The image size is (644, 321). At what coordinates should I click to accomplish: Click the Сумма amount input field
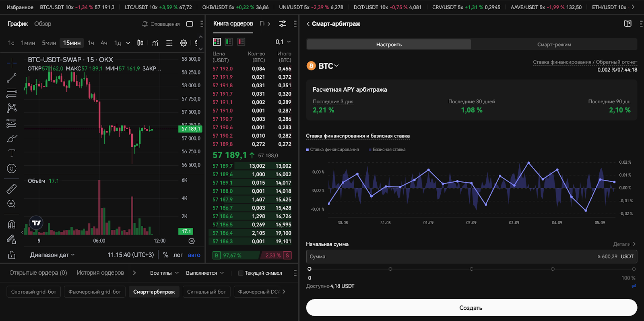471,257
